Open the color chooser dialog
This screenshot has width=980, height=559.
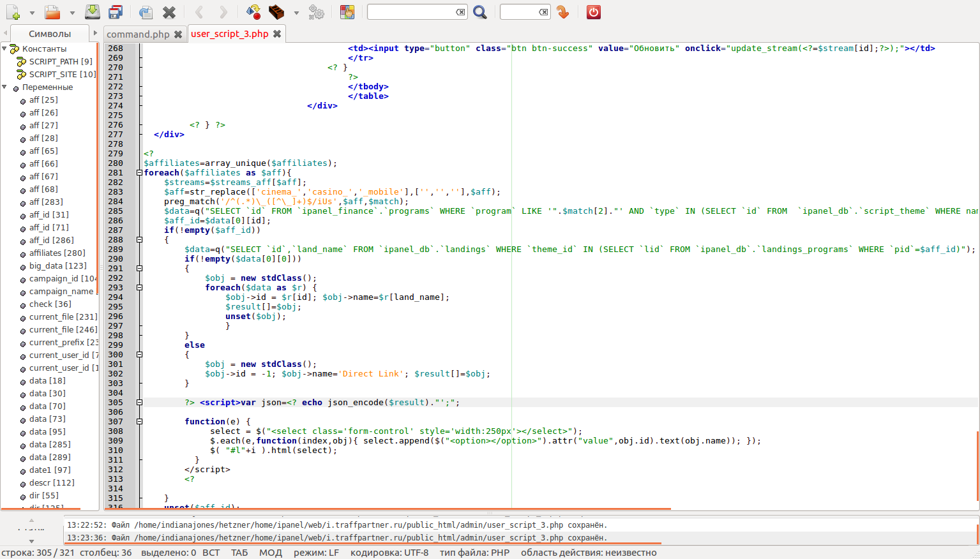coord(347,12)
